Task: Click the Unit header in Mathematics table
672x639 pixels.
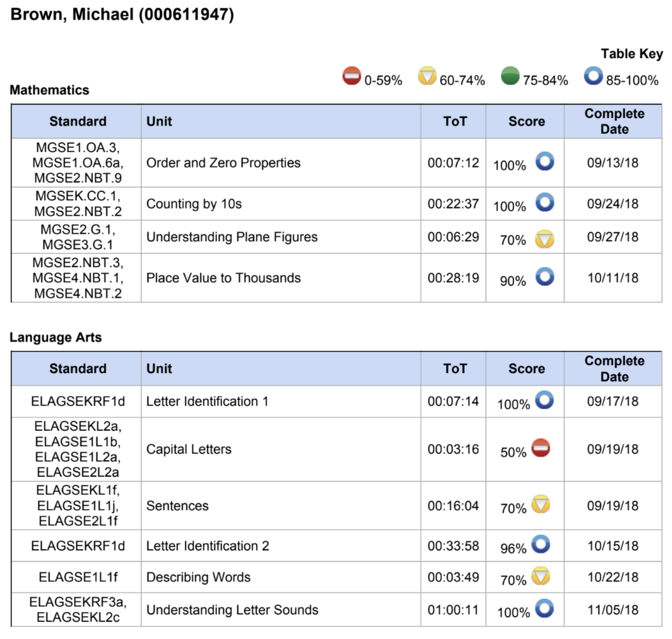Action: click(x=159, y=121)
